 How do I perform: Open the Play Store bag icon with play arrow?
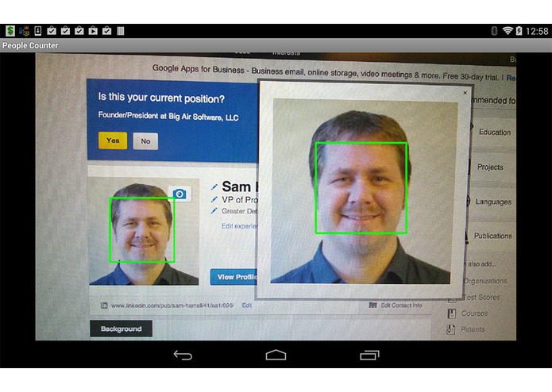click(x=93, y=31)
